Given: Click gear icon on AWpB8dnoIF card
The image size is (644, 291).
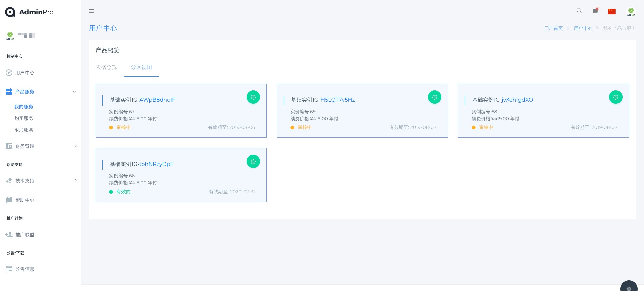Looking at the screenshot, I should pyautogui.click(x=253, y=97).
